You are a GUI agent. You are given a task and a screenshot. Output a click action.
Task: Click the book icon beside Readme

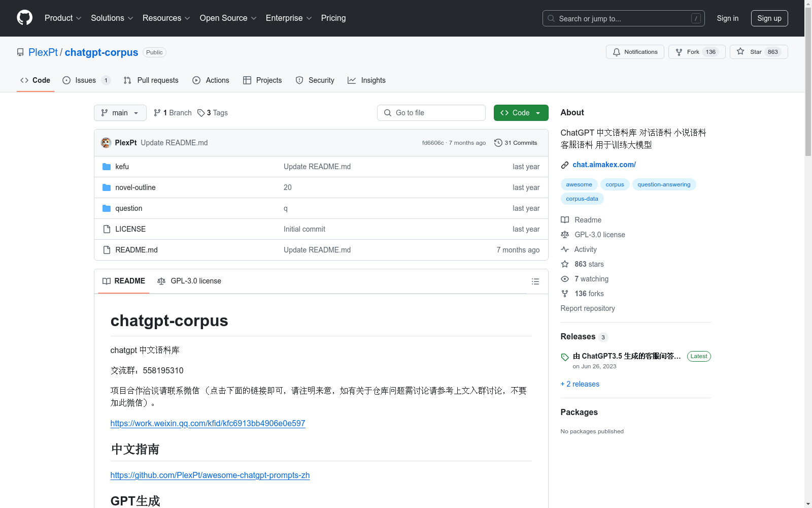(x=565, y=220)
